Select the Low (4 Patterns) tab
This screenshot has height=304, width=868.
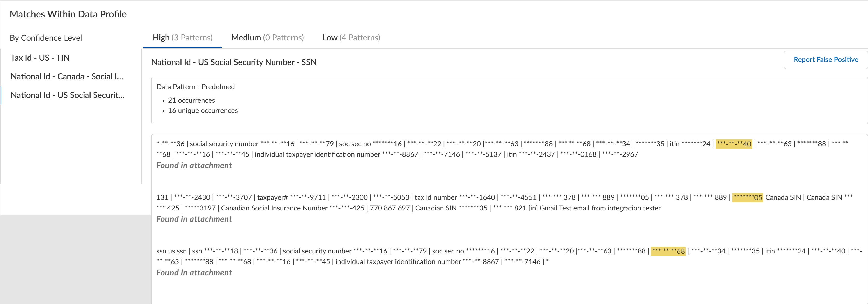pos(351,38)
